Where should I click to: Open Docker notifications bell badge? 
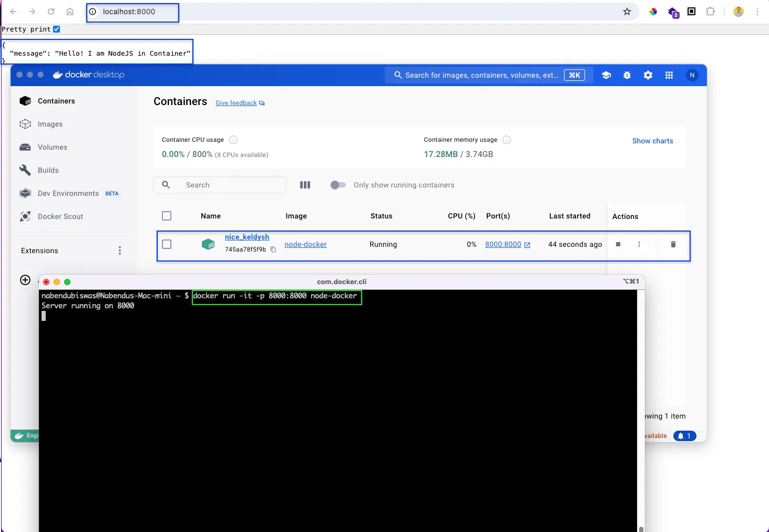pyautogui.click(x=685, y=436)
